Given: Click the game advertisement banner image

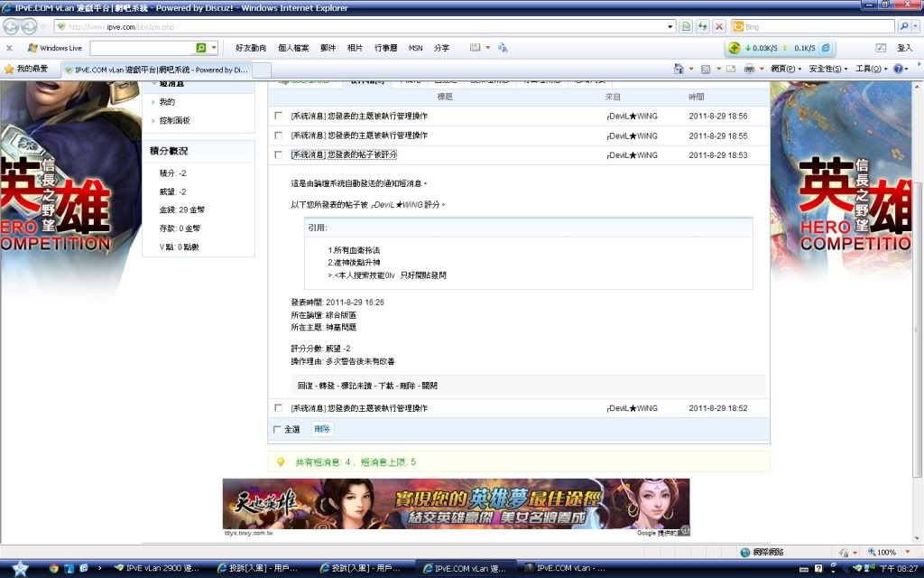Looking at the screenshot, I should coord(456,504).
